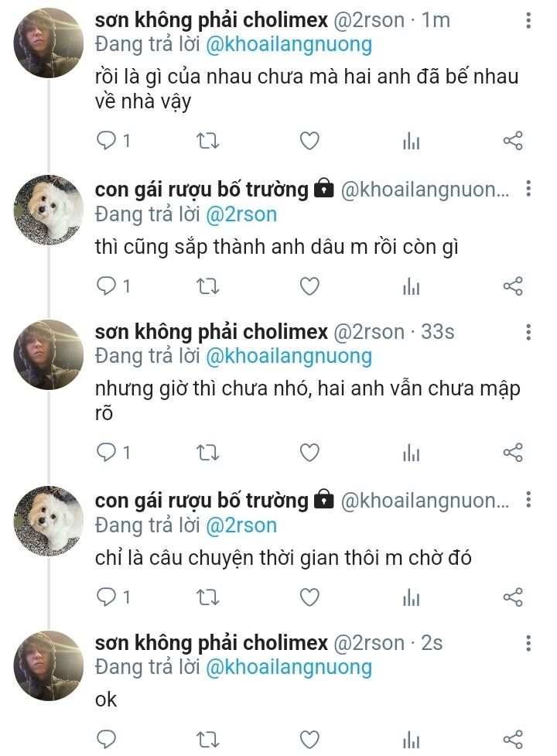Retweet the "rồi là gì của nhau" tweet

208,141
